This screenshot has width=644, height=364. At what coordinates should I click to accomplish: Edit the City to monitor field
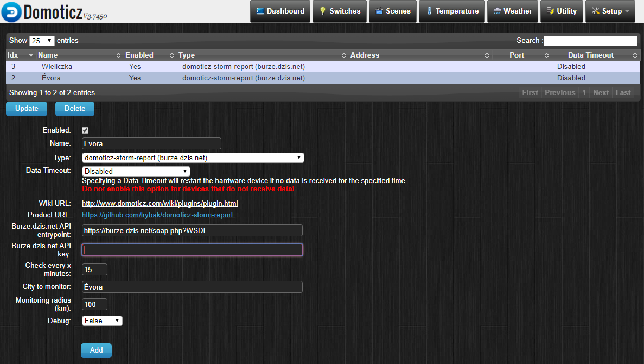coord(192,287)
